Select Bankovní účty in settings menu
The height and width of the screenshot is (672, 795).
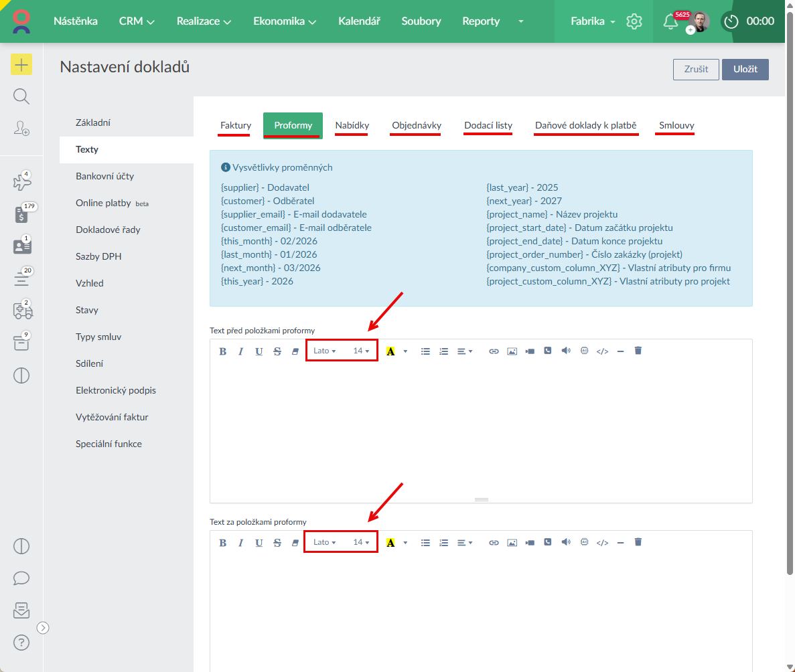tap(104, 176)
